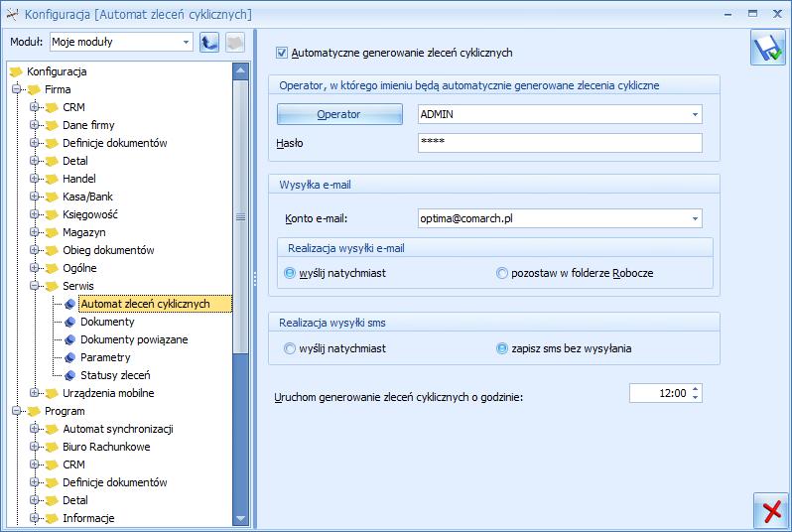The height and width of the screenshot is (532, 792).
Task: Select Dokumenty in the Serwis branch
Action: pyautogui.click(x=107, y=322)
